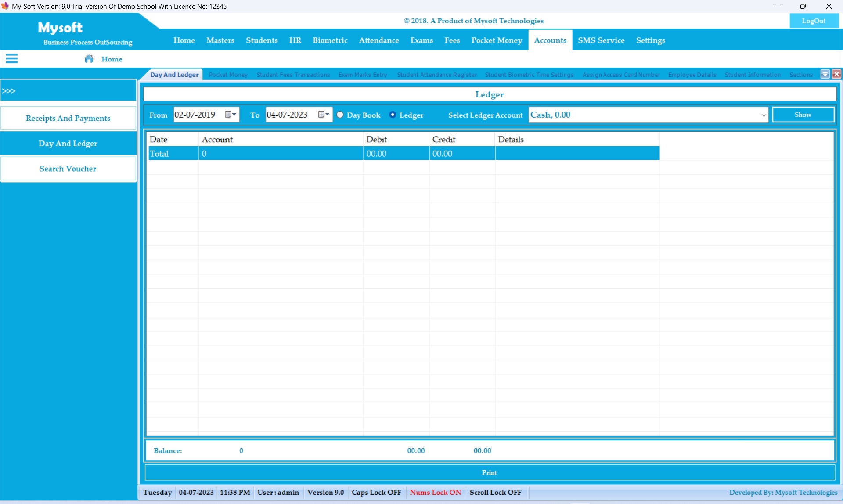Close the current tab with red X
Screen dimensions: 843x504
point(836,74)
